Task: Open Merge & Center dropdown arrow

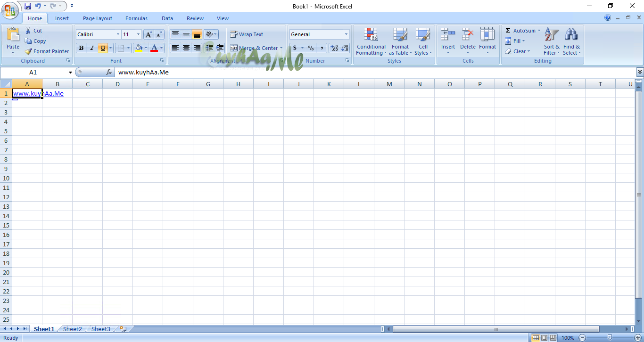Action: pos(281,48)
